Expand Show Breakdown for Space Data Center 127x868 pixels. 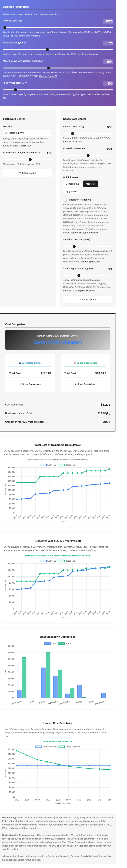[85, 384]
